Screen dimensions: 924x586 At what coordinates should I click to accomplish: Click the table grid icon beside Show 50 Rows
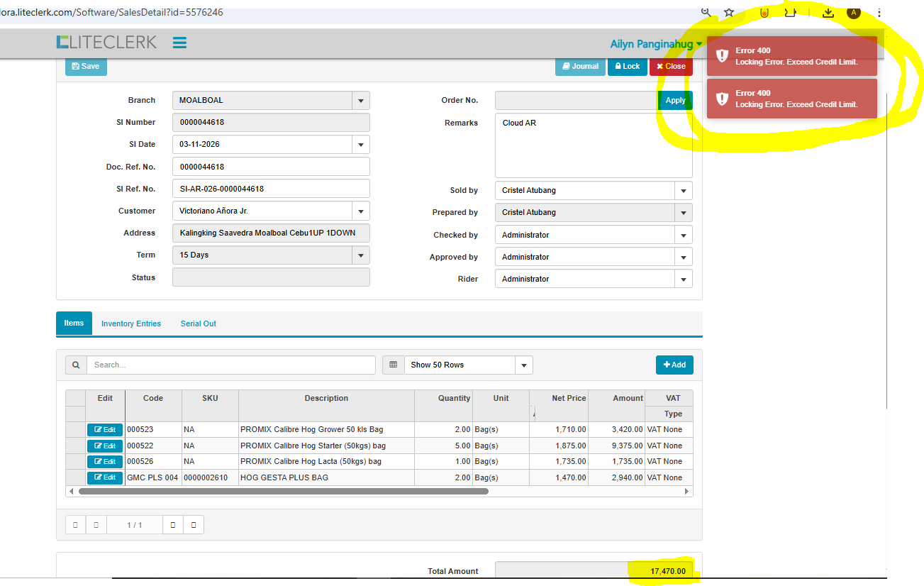tap(393, 365)
